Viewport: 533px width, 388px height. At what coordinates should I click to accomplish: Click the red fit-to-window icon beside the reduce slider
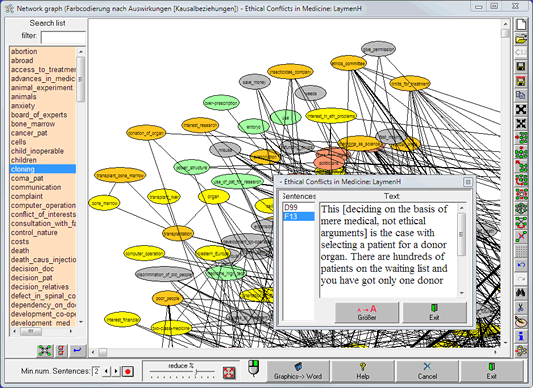(x=229, y=373)
